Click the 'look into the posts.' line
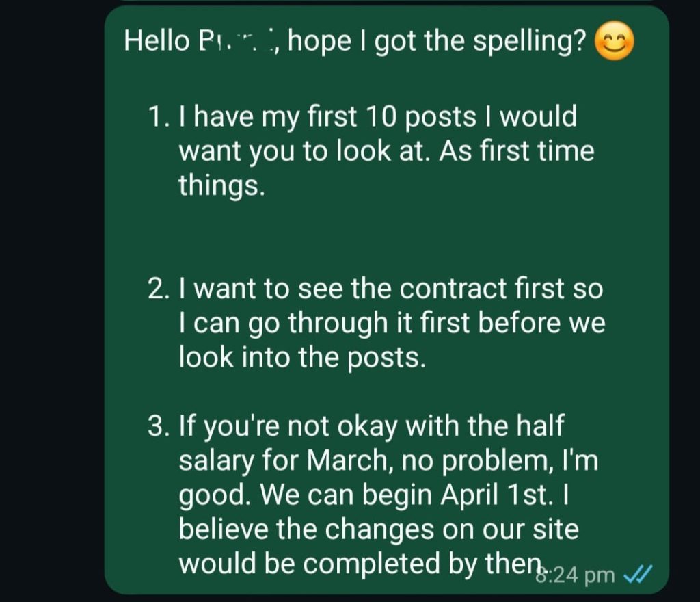Viewport: 700px width, 602px height. [x=302, y=358]
